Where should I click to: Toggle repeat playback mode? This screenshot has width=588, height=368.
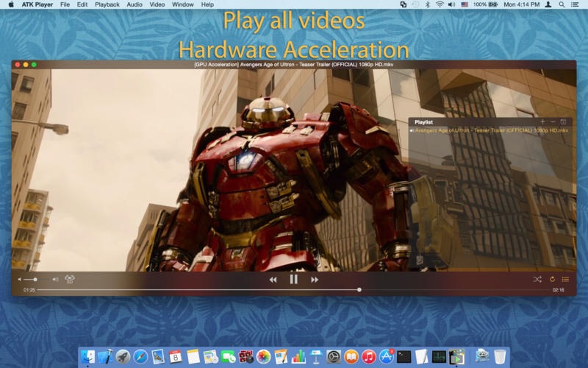pyautogui.click(x=552, y=280)
